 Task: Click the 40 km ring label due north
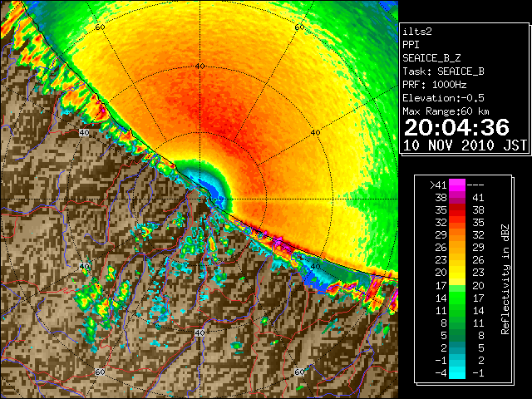[x=200, y=66]
